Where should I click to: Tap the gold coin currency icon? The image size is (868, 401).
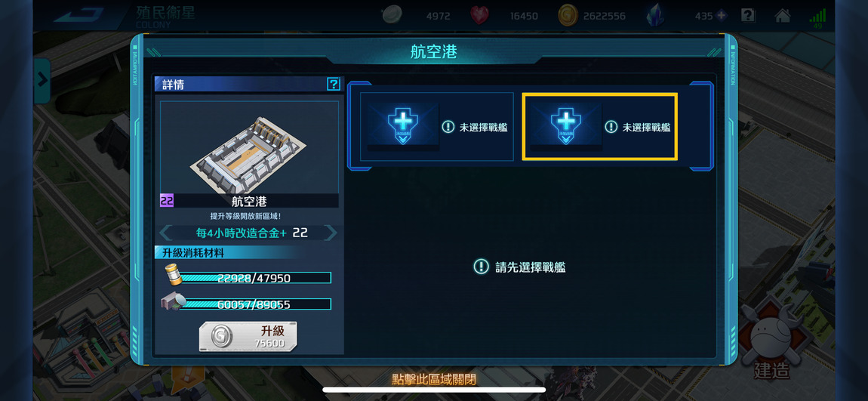coord(568,16)
